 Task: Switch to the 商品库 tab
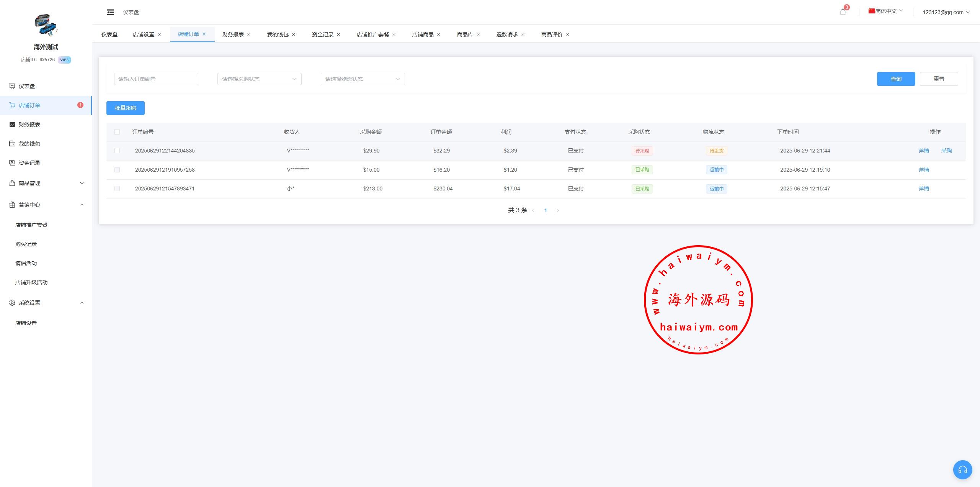(465, 34)
